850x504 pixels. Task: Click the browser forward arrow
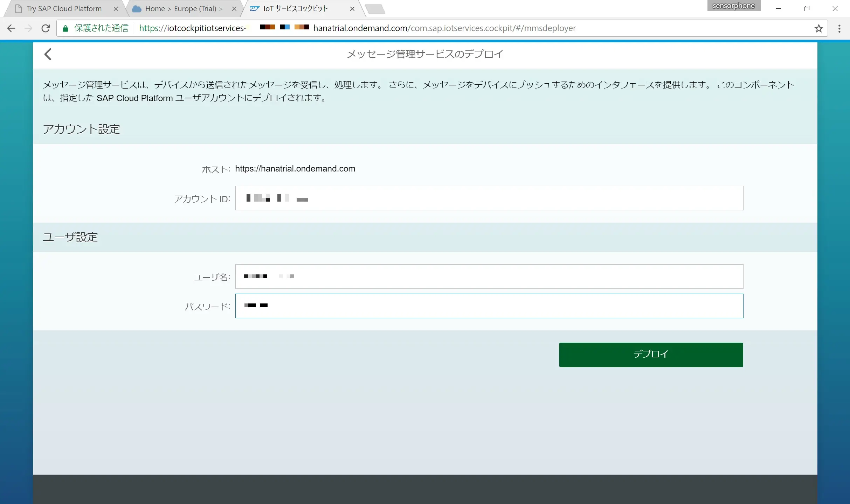28,28
